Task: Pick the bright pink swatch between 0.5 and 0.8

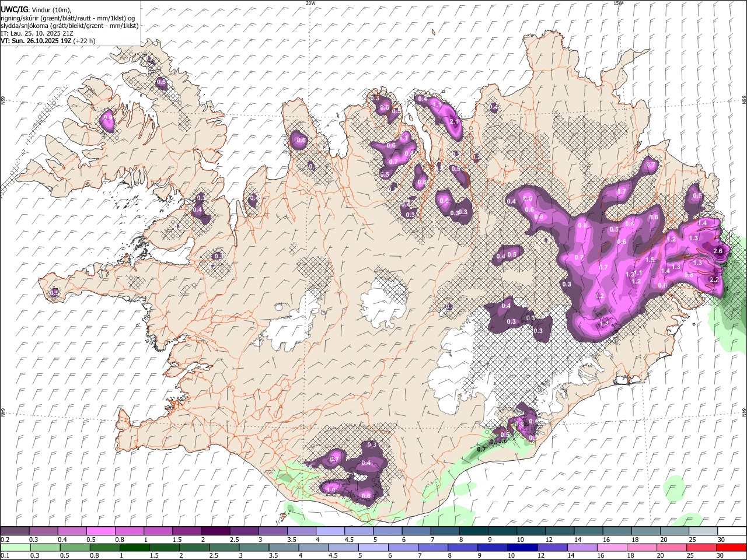Action: point(101,531)
